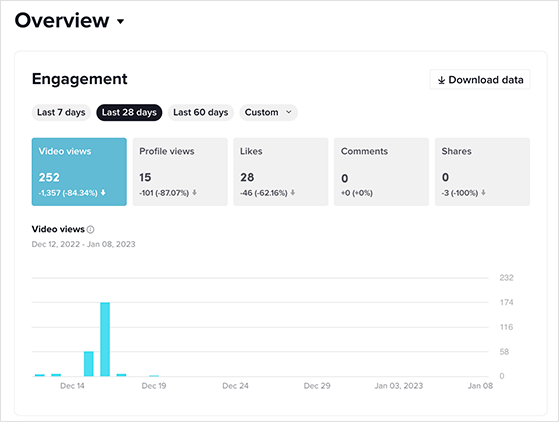Click the tallest bar in the chart

pos(105,339)
